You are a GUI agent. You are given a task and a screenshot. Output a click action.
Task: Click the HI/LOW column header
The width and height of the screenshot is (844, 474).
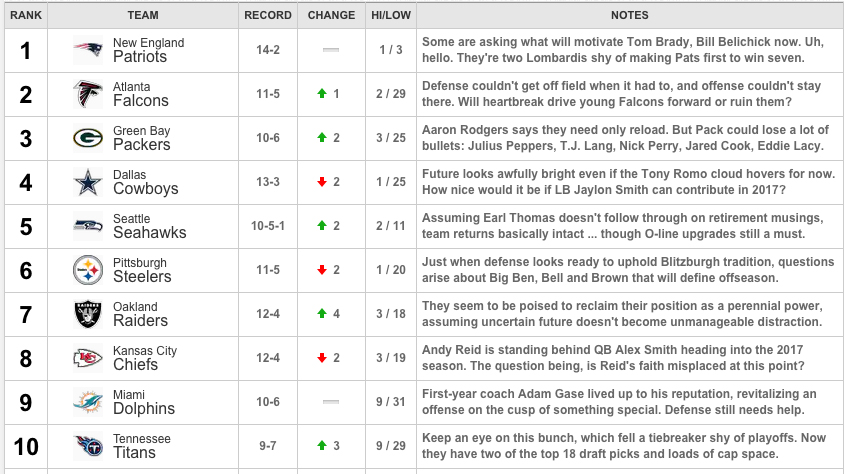click(391, 15)
